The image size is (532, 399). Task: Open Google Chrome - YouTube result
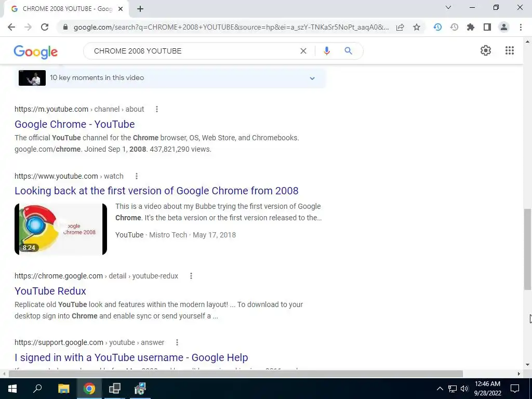click(x=75, y=124)
